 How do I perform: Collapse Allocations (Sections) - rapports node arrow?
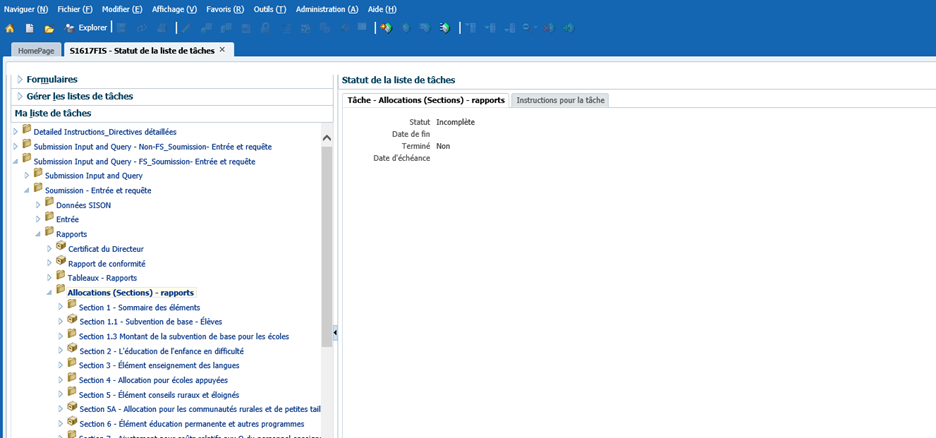50,293
